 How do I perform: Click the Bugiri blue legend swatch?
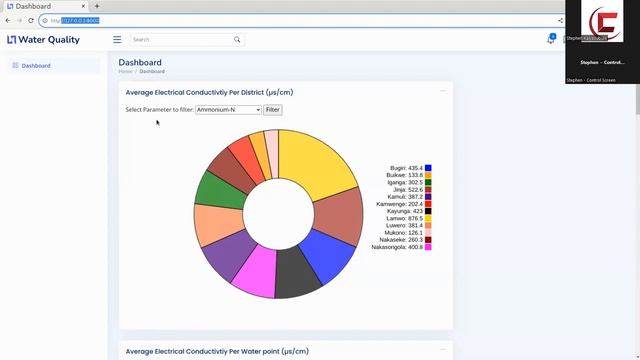point(428,168)
